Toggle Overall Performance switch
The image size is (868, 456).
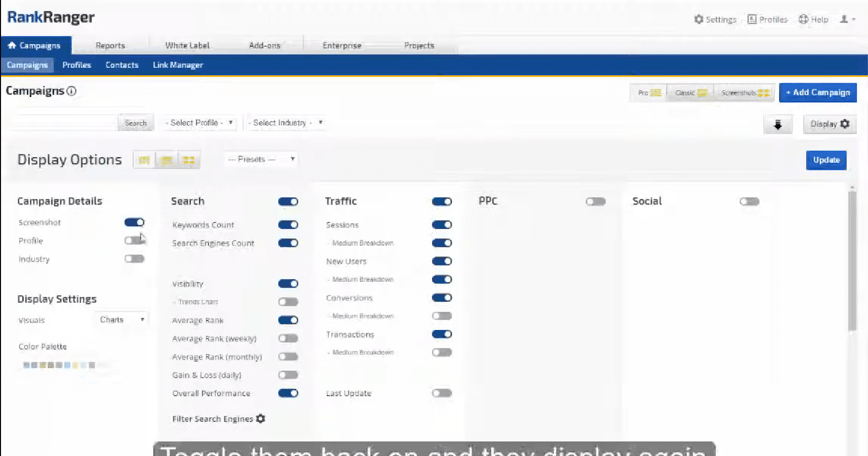(x=288, y=393)
